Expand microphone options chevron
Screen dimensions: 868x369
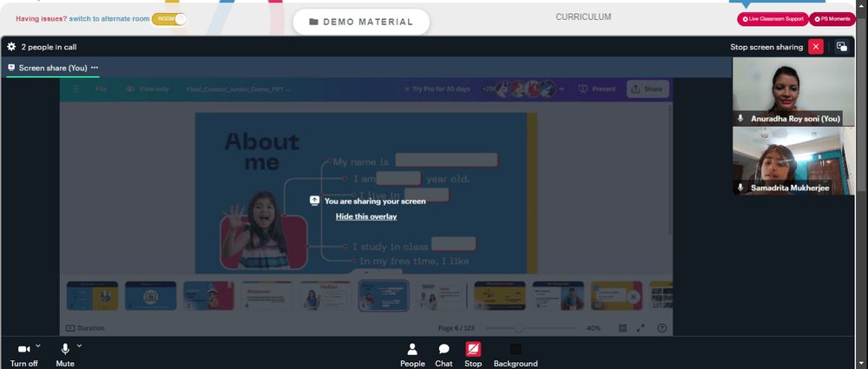79,346
